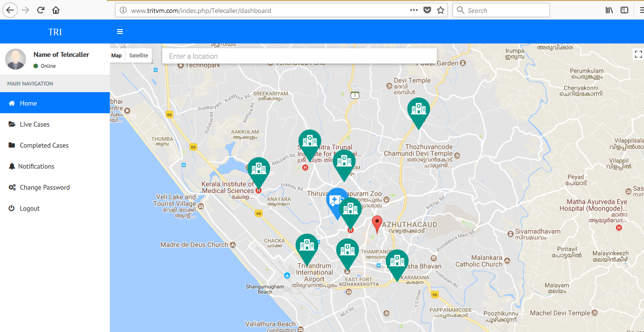The image size is (644, 332).
Task: Open Live Cases from navigation
Action: pos(34,124)
